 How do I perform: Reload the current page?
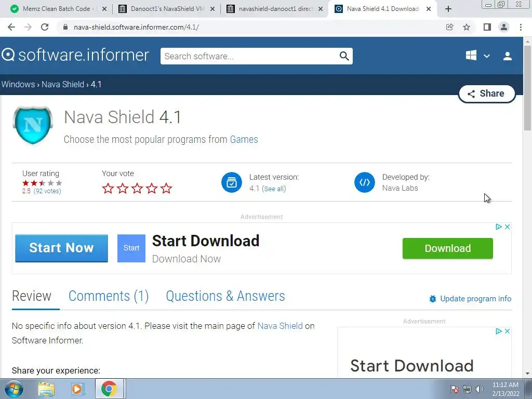point(45,27)
